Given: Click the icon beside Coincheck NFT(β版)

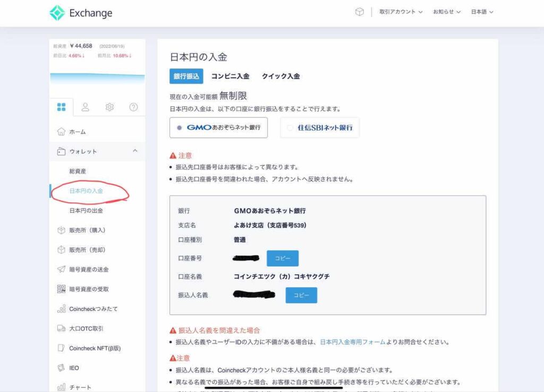Looking at the screenshot, I should [62, 348].
